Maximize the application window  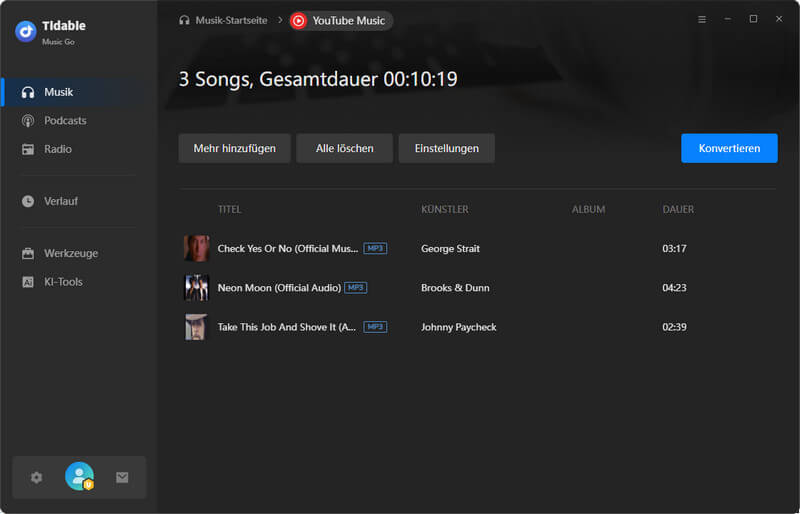point(753,19)
